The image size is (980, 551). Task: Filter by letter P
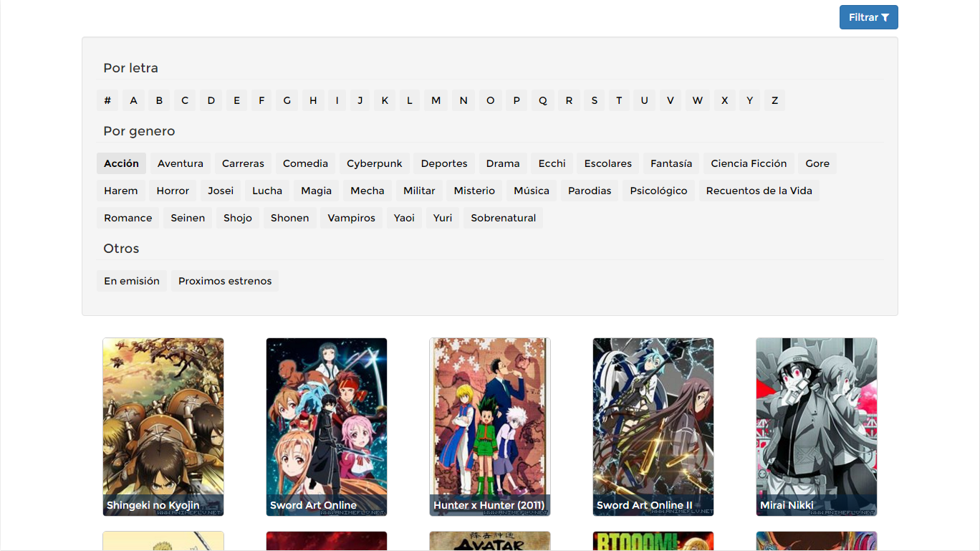pos(517,100)
